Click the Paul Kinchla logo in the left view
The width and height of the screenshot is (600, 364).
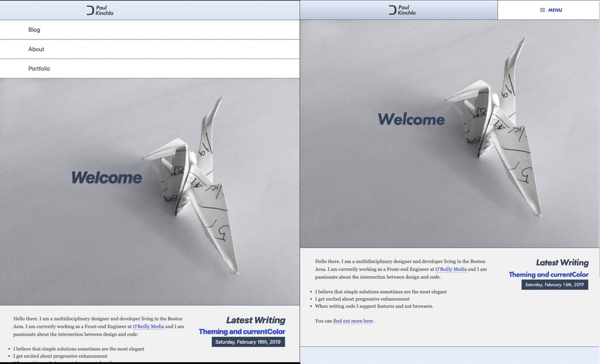(99, 10)
